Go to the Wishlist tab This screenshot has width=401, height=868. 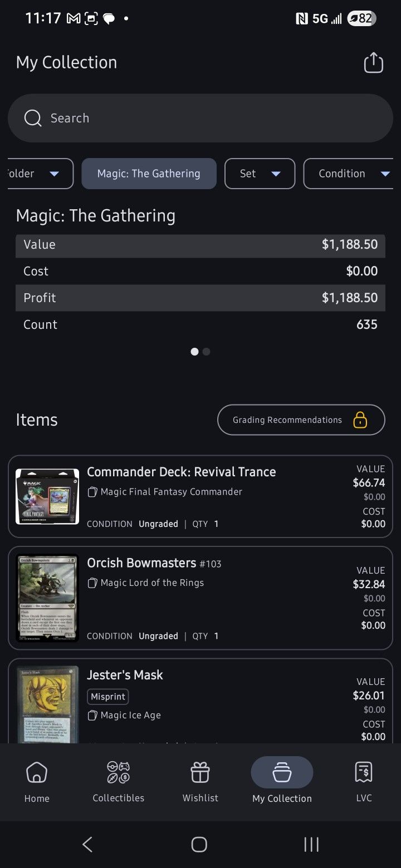coord(200,782)
